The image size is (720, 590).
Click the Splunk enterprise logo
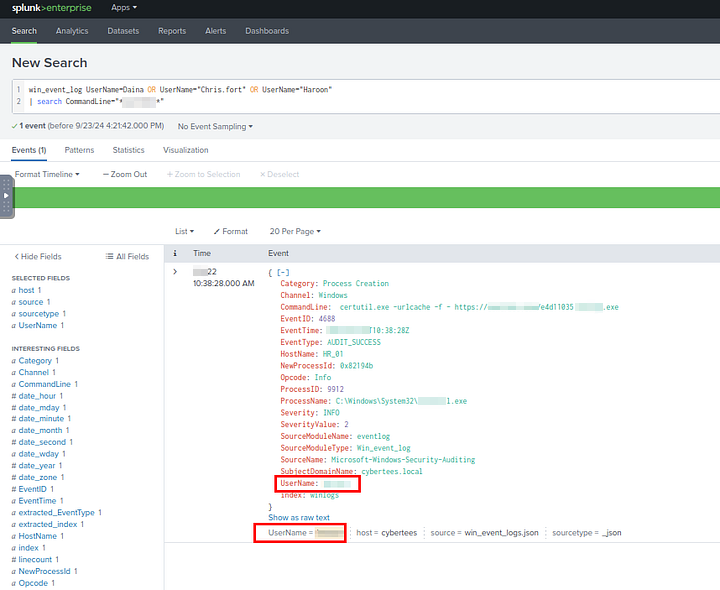(51, 8)
